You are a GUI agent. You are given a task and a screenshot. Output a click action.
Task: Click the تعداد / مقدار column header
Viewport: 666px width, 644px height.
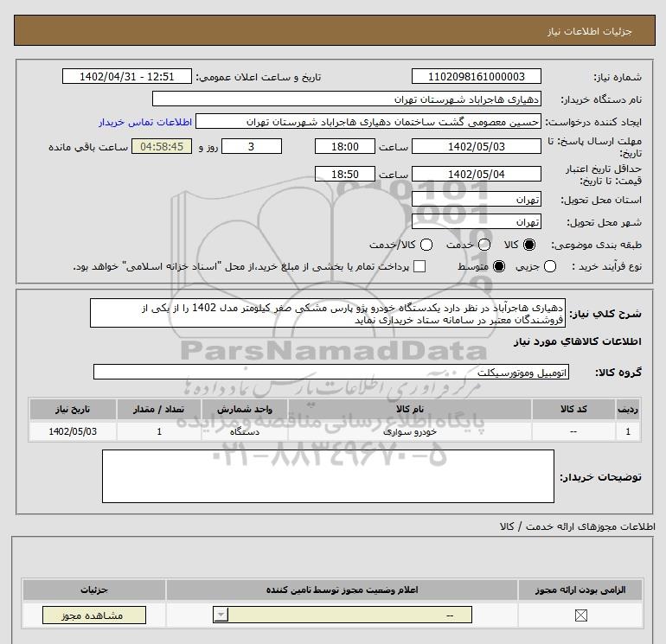tap(159, 409)
